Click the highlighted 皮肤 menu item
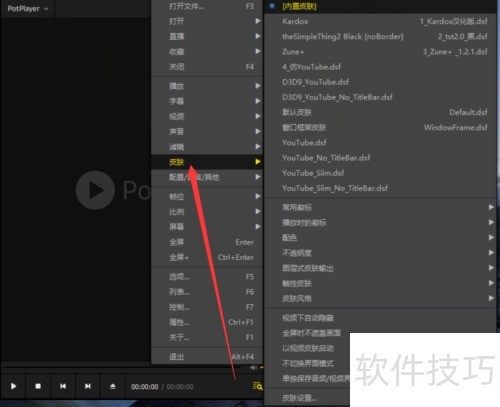Viewport: 500px width, 407px height. tap(207, 162)
